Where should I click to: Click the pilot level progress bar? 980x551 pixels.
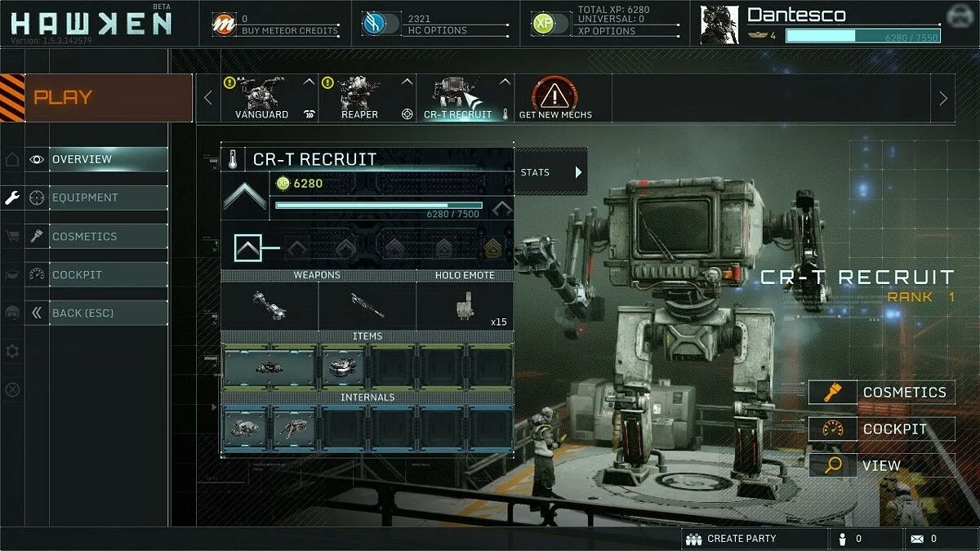[862, 36]
